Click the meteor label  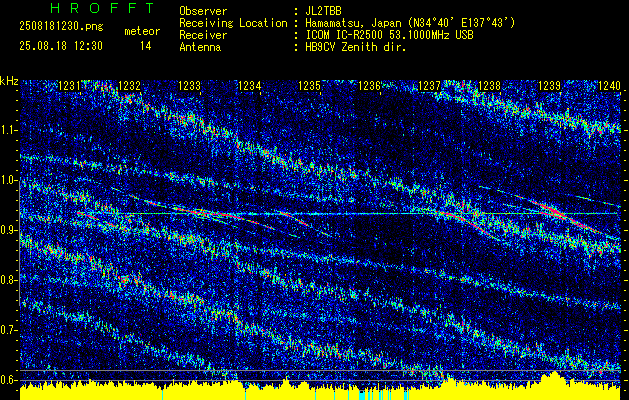(142, 31)
